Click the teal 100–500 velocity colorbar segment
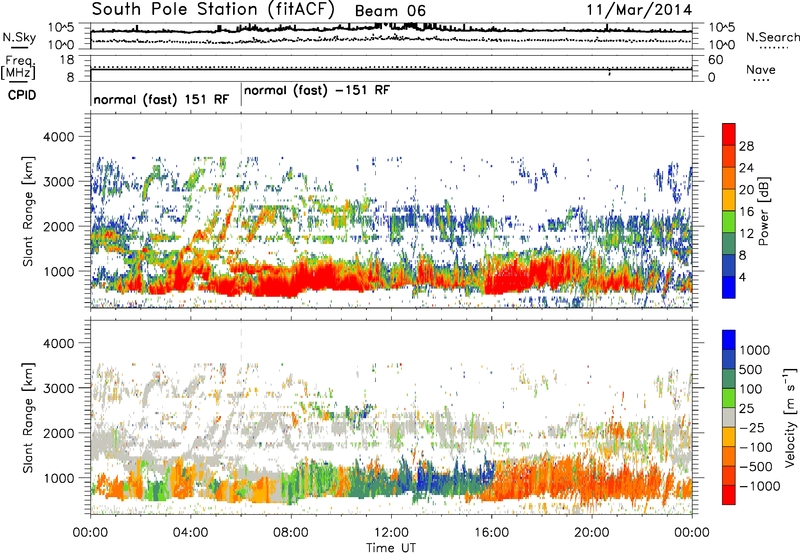The width and height of the screenshot is (800, 554). coord(729,379)
